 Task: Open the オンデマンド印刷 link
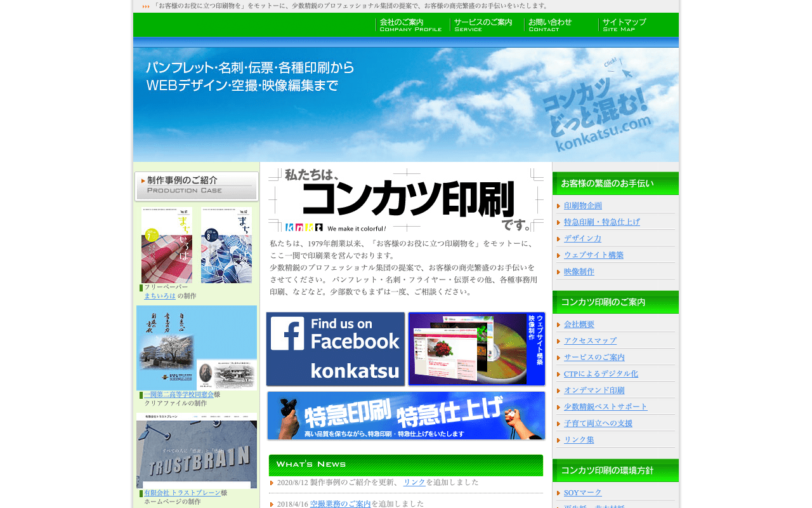click(594, 391)
